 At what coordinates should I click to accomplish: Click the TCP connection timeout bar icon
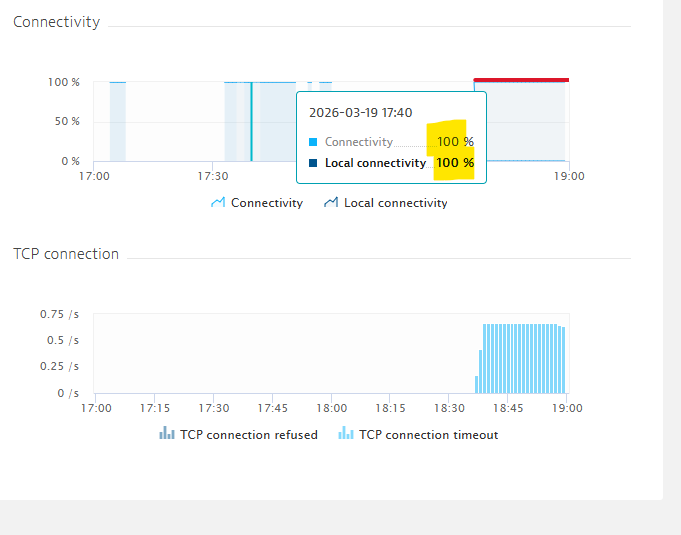(x=346, y=433)
